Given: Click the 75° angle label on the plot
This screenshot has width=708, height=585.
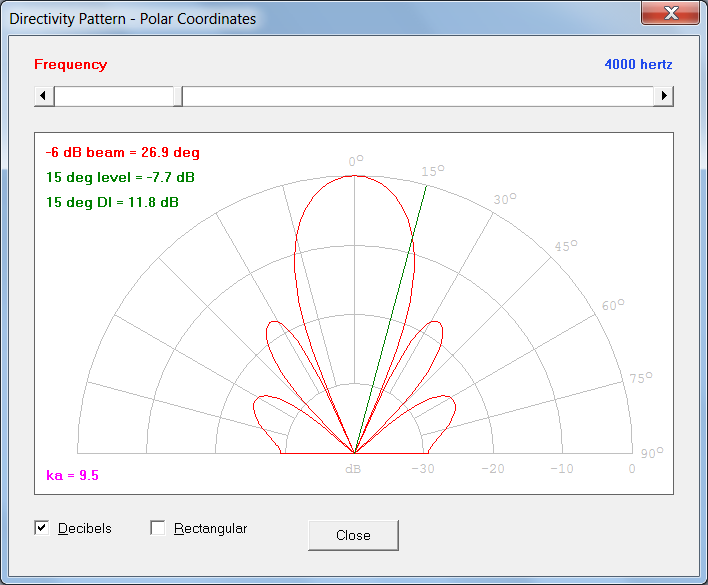Looking at the screenshot, I should click(641, 378).
